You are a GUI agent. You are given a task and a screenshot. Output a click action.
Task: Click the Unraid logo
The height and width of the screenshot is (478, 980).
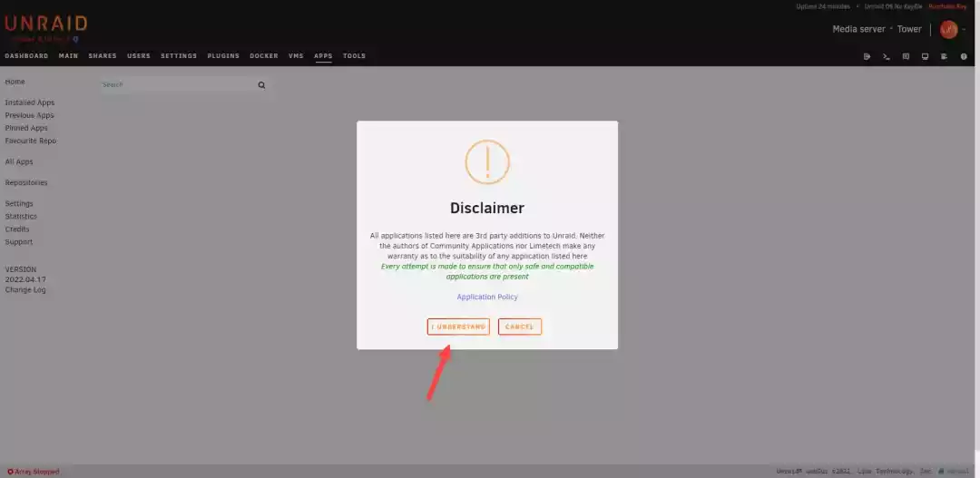45,25
